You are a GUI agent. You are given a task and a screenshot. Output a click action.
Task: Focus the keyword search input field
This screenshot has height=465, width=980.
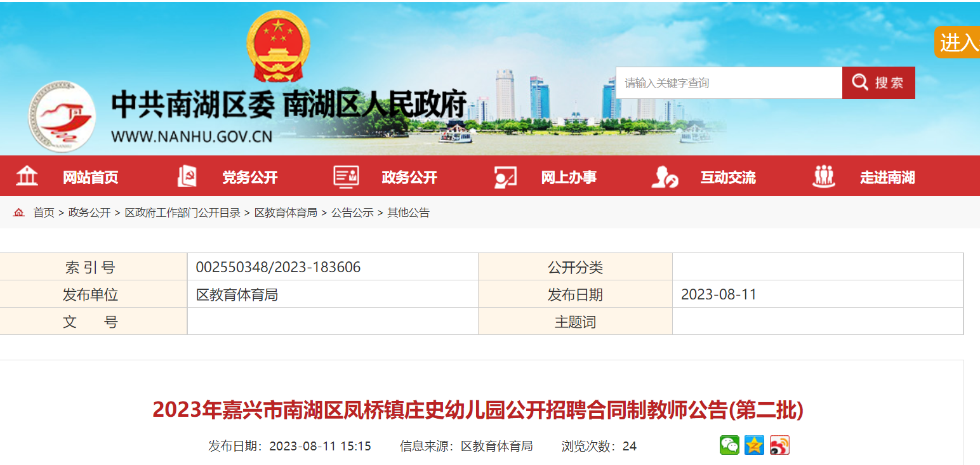pyautogui.click(x=728, y=83)
